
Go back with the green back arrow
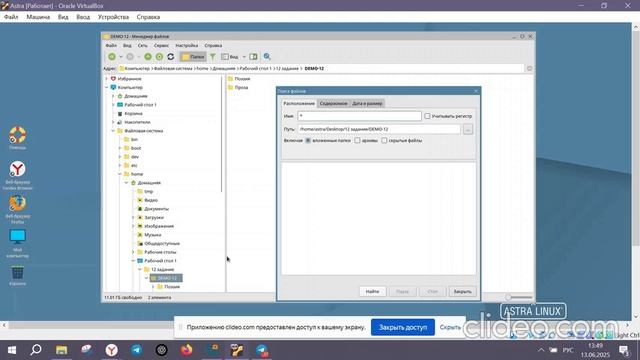tap(112, 57)
